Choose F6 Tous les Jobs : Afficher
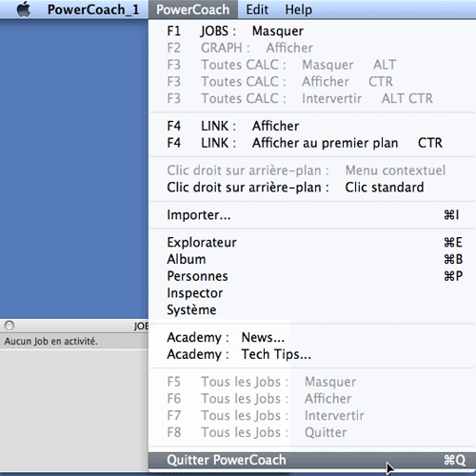Viewport: 476px width, 476px height. pyautogui.click(x=312, y=399)
